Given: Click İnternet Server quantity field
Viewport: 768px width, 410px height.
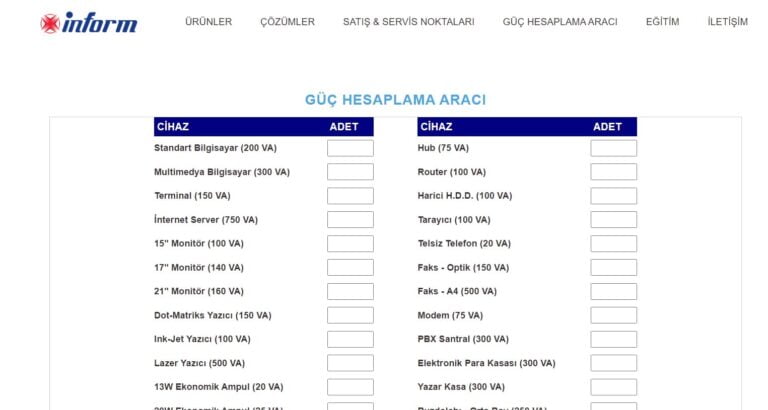Looking at the screenshot, I should point(350,220).
